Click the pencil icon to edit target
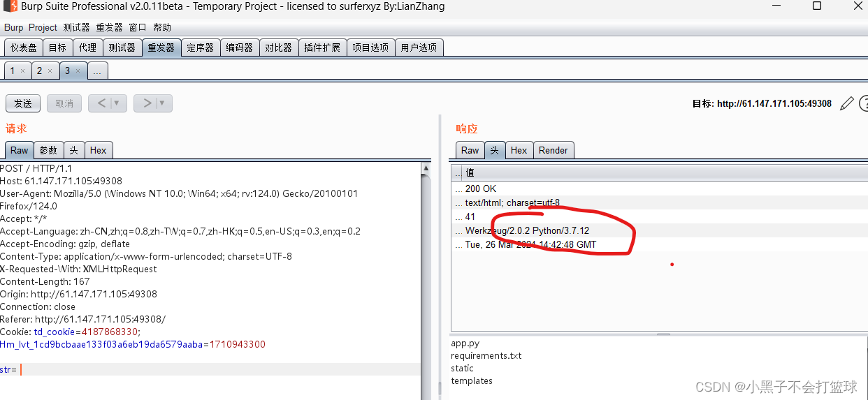Screen dimensions: 868x400 pyautogui.click(x=846, y=103)
